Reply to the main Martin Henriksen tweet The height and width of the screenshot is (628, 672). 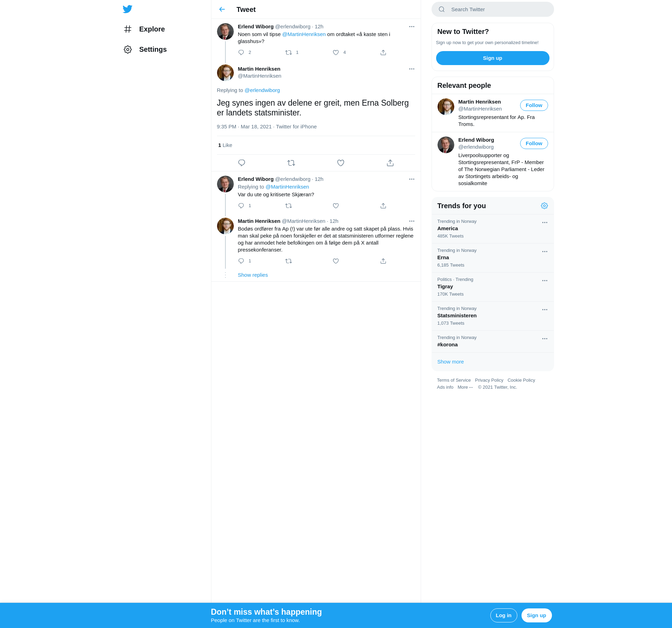pyautogui.click(x=241, y=163)
